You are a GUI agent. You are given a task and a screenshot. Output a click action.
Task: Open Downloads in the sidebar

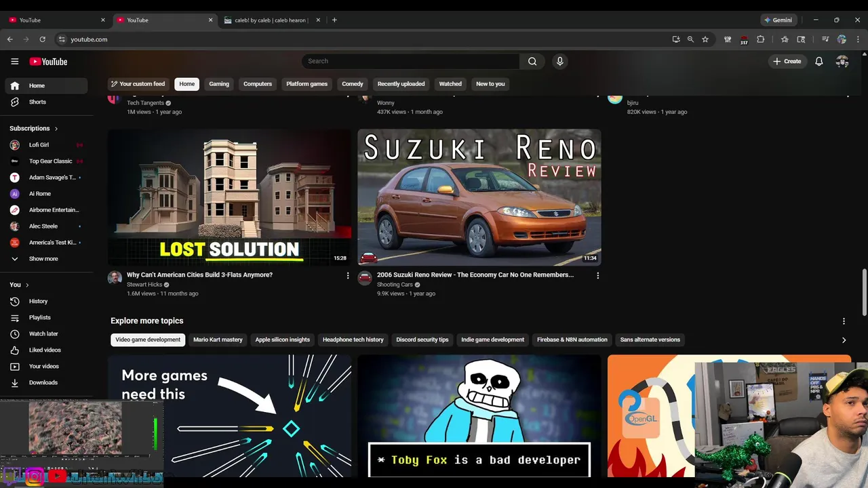(46, 382)
